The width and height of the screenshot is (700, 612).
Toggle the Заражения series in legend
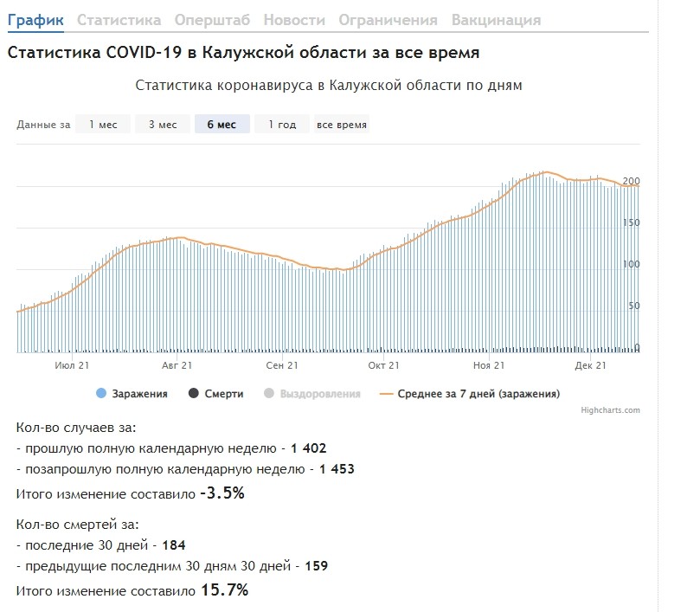[x=132, y=394]
